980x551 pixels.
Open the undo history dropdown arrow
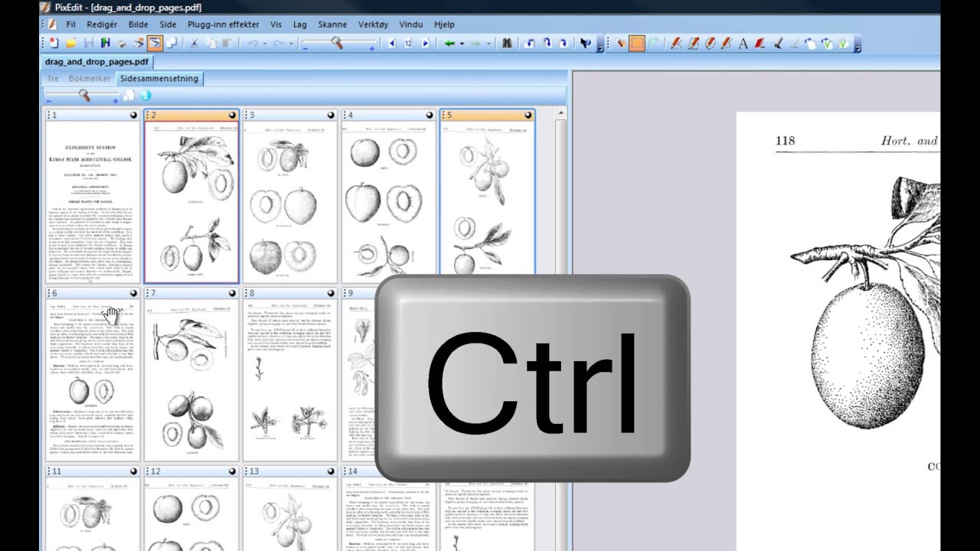point(265,44)
